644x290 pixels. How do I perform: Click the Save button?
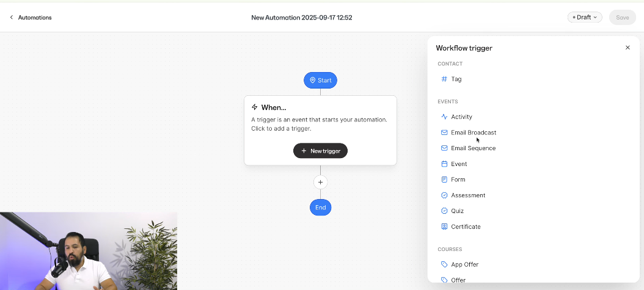point(622,18)
